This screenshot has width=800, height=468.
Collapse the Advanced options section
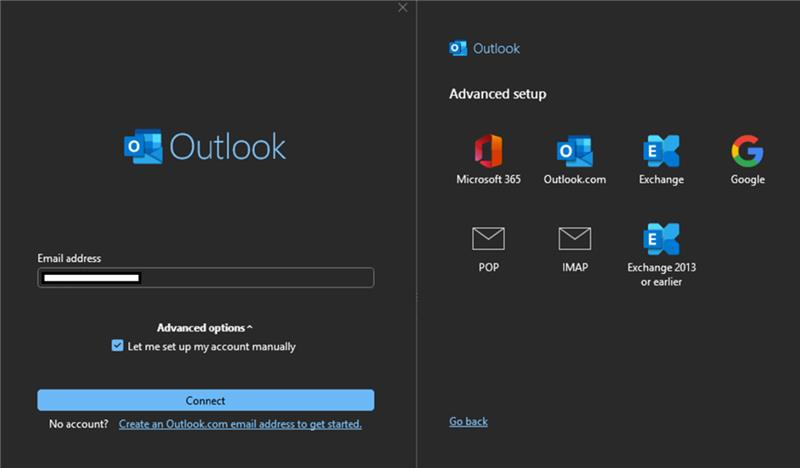(205, 328)
